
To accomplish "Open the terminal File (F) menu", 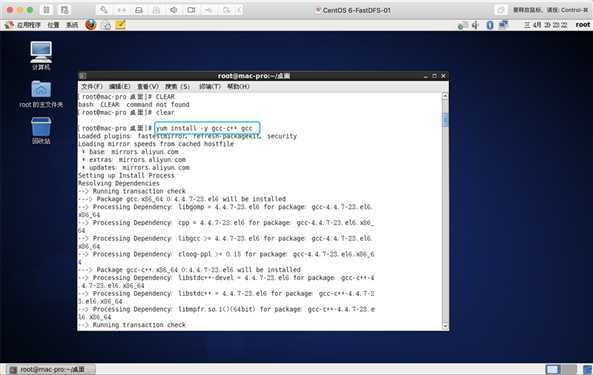I will (x=92, y=87).
